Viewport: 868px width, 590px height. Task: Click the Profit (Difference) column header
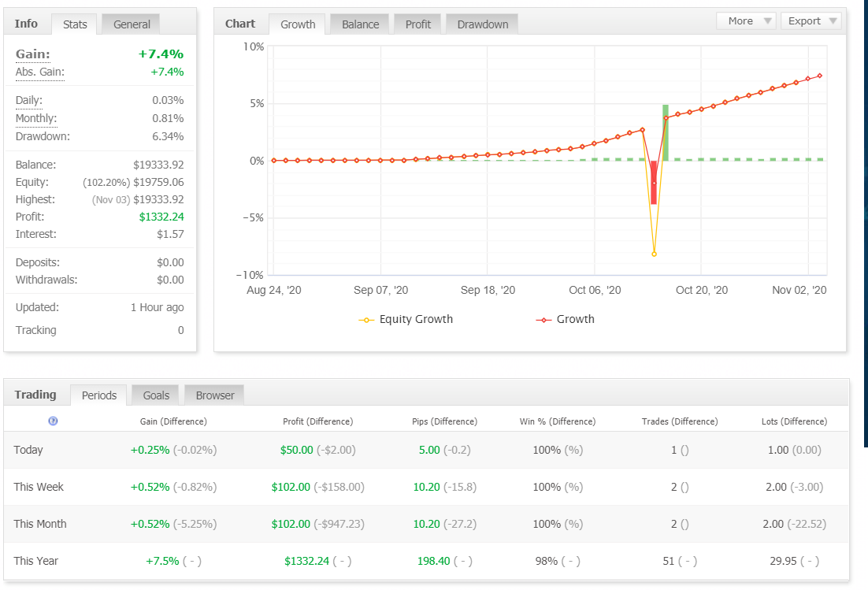317,421
